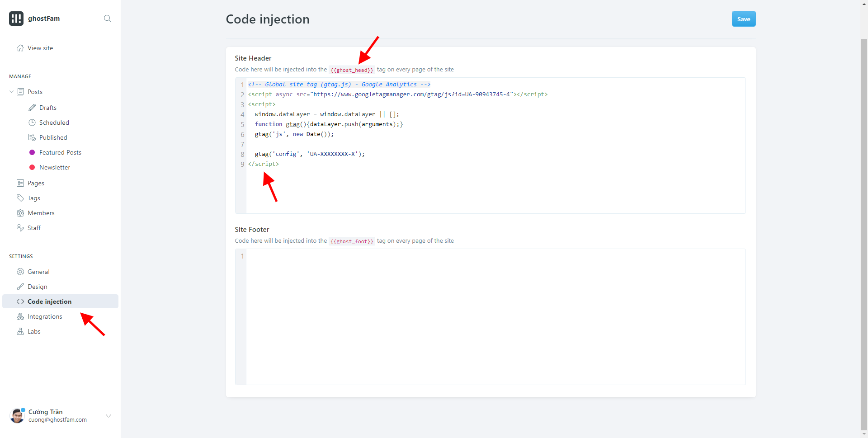Click the page vertical scrollbar
The image size is (868, 438).
[x=864, y=235]
